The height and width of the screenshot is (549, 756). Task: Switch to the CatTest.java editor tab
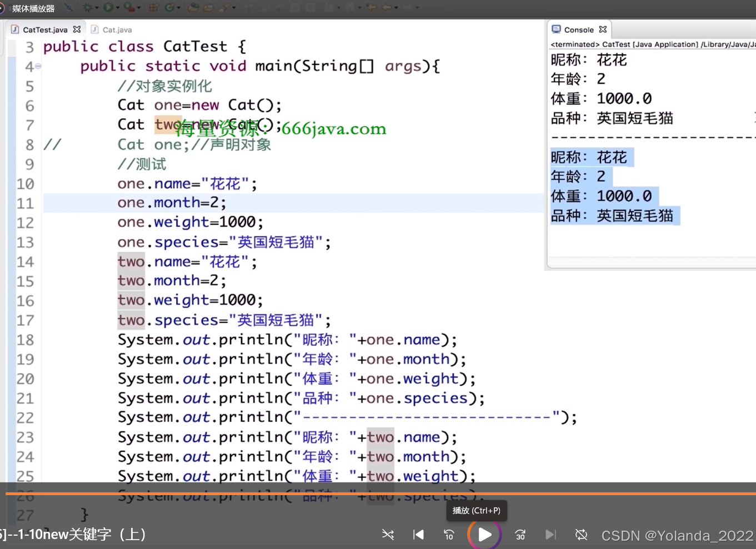pos(45,30)
